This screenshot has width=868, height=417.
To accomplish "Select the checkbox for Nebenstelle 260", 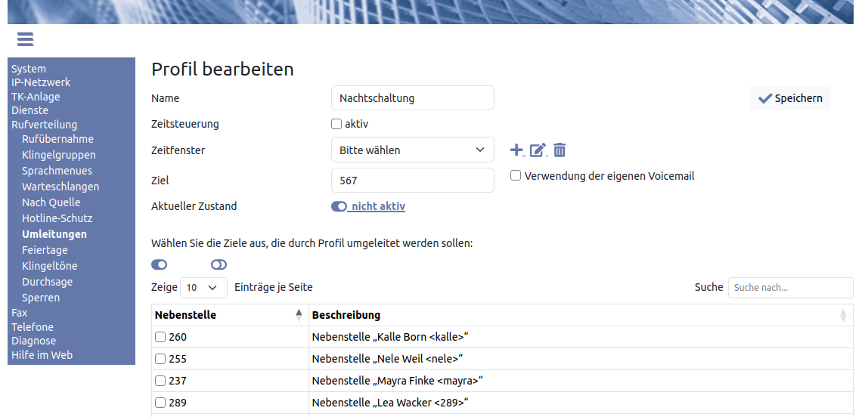I will 160,337.
